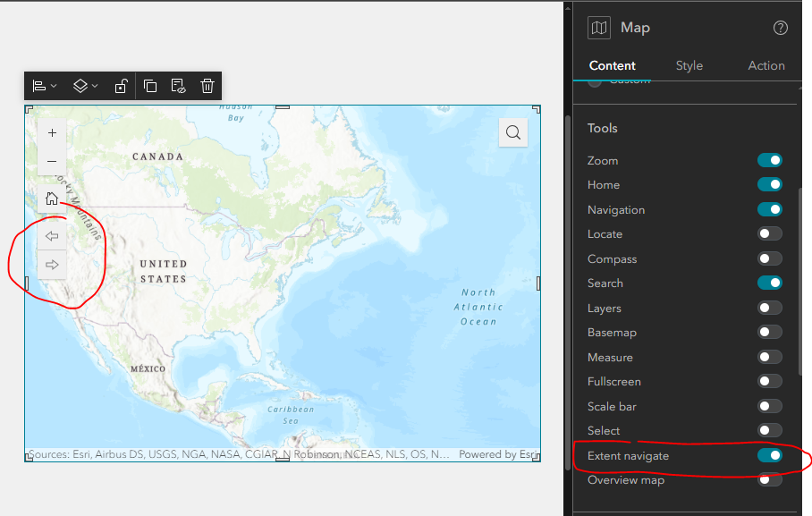Enable the Compass toggle
Viewport: 812px width, 516px height.
770,258
